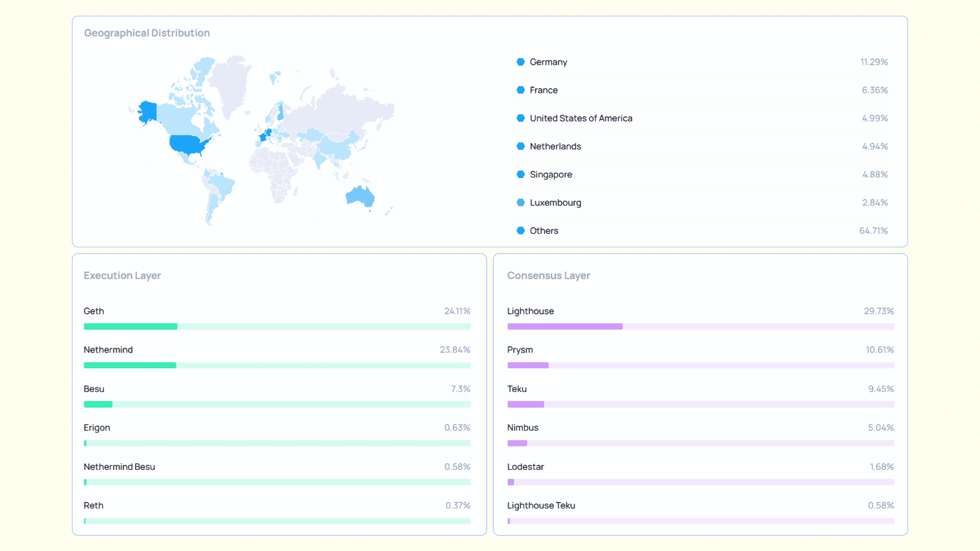Click the Execution Layer heading

(x=122, y=275)
